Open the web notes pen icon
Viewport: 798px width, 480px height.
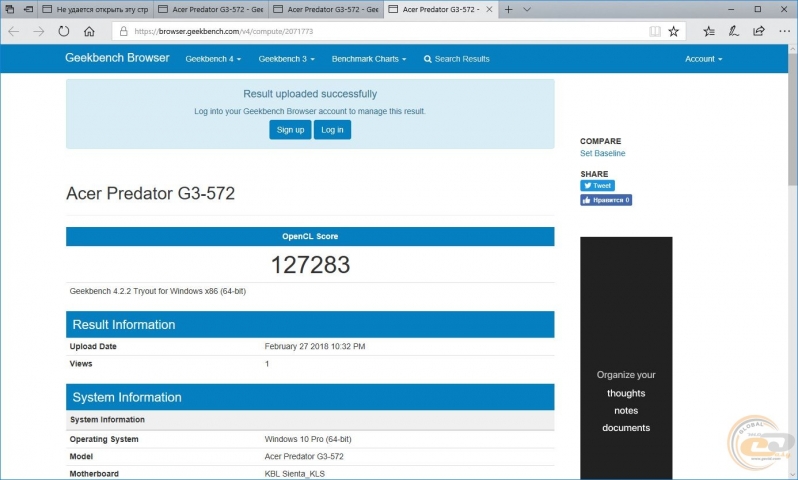click(x=733, y=32)
